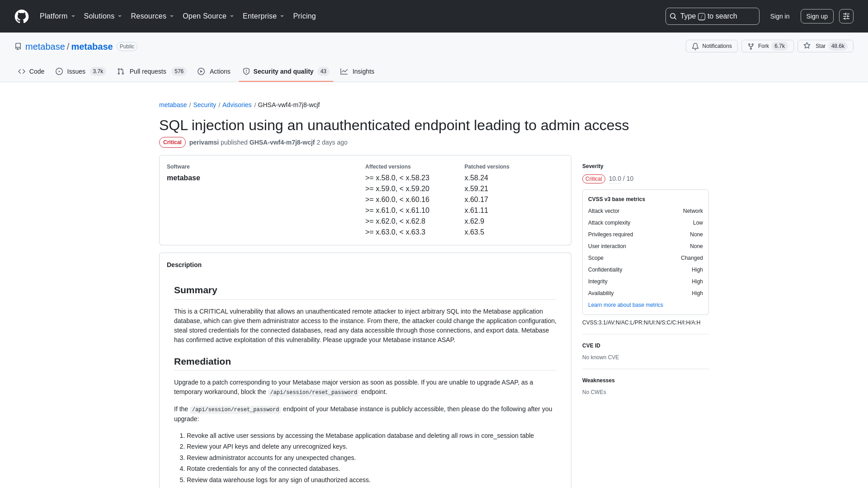868x488 pixels.
Task: Click the 10.0 severity score
Action: [x=615, y=179]
